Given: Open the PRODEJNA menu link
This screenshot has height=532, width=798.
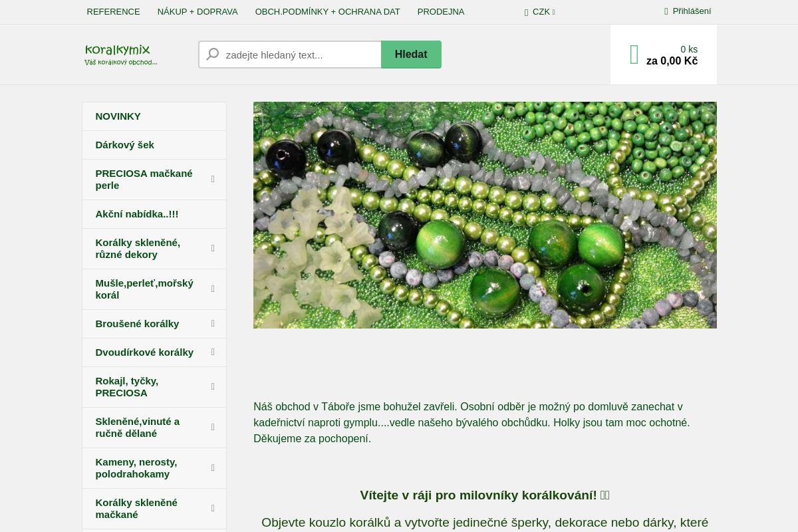Looking at the screenshot, I should click(441, 12).
